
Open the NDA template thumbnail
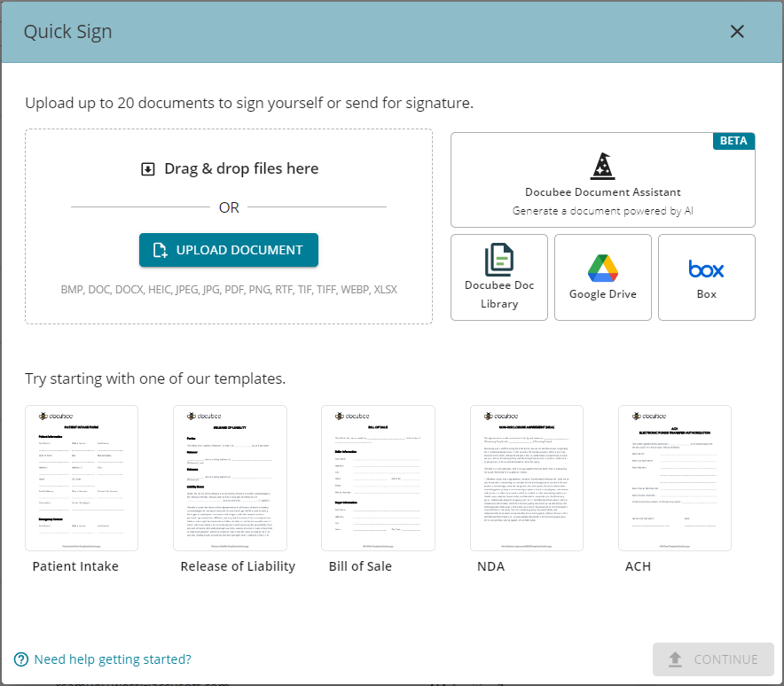click(527, 478)
